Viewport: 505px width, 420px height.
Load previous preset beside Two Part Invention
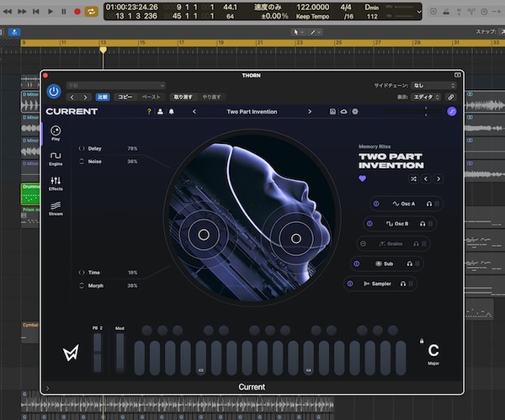[x=194, y=112]
